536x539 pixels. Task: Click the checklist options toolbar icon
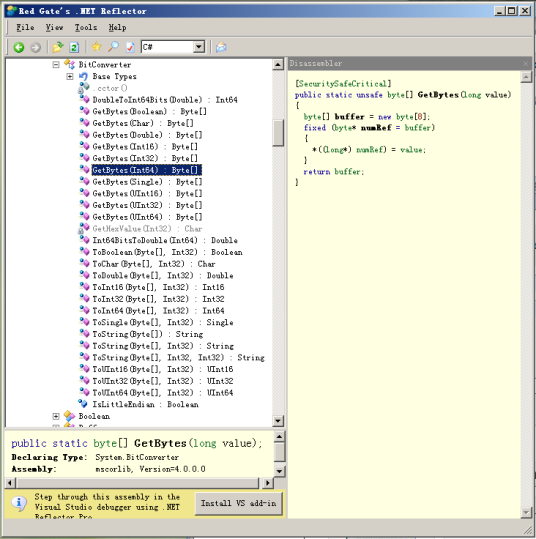coord(130,47)
